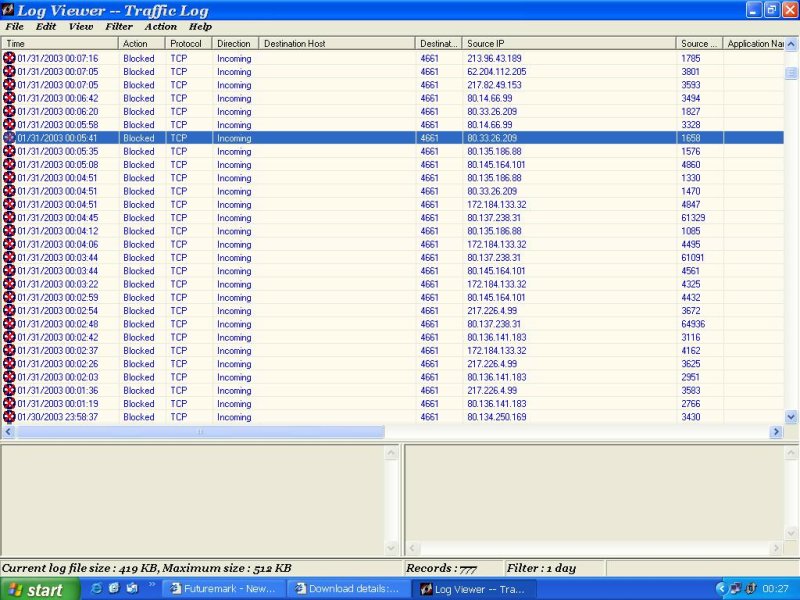Screen dimensions: 800x600
Task: Open the Help menu
Action: 200,27
